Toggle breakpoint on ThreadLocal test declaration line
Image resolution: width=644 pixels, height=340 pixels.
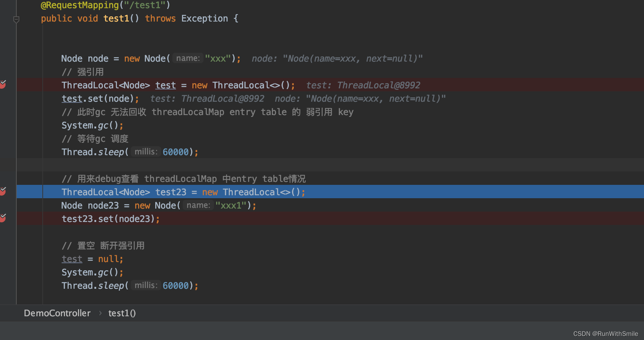coord(3,85)
